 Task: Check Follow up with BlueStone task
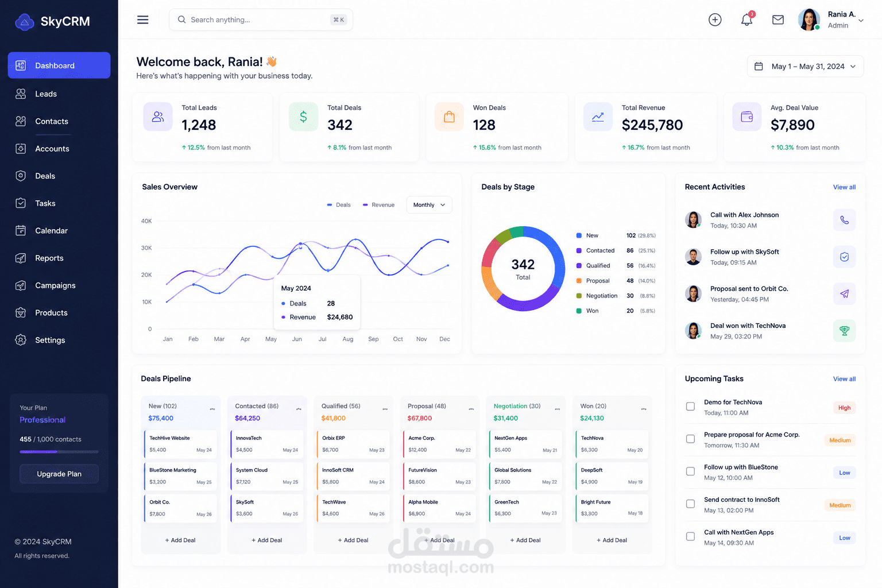690,471
